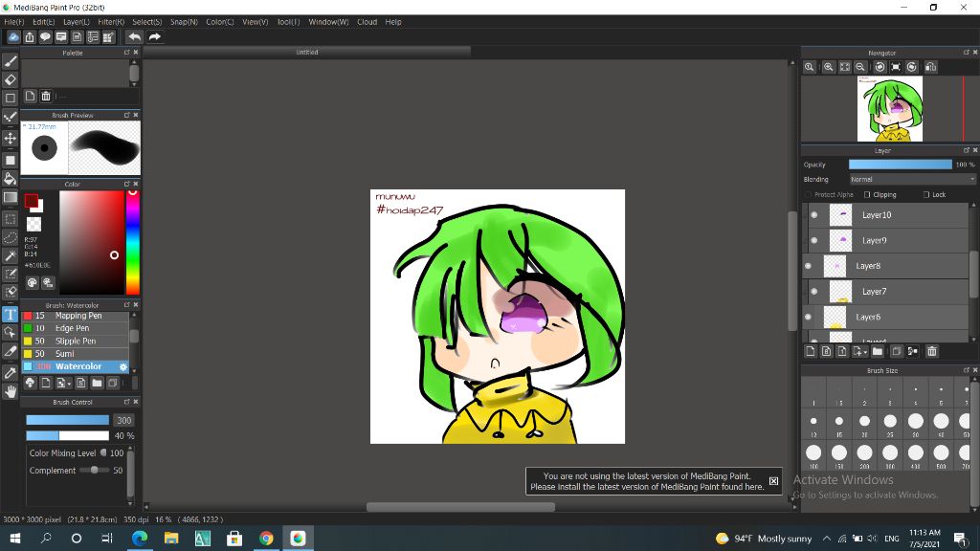Open the Blending mode dropdown
Viewport: 980px width, 551px height.
tap(912, 179)
